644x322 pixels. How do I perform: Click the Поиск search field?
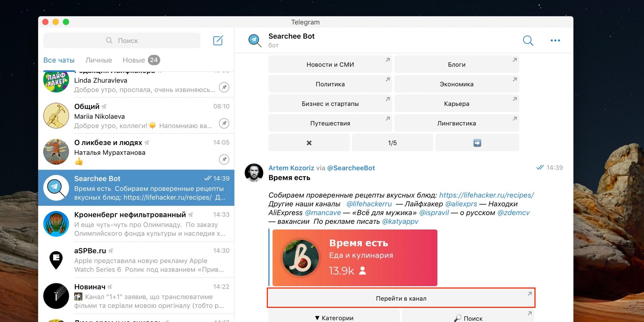122,41
